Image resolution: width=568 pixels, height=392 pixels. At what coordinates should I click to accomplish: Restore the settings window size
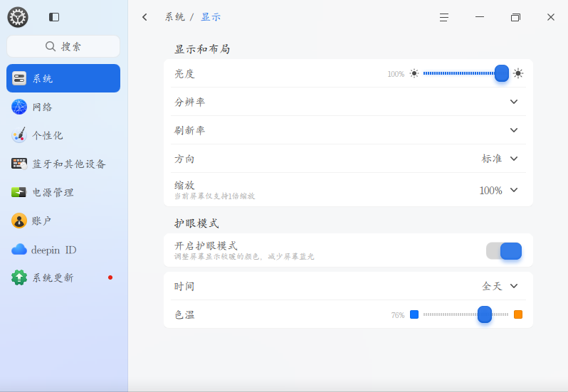pos(515,17)
